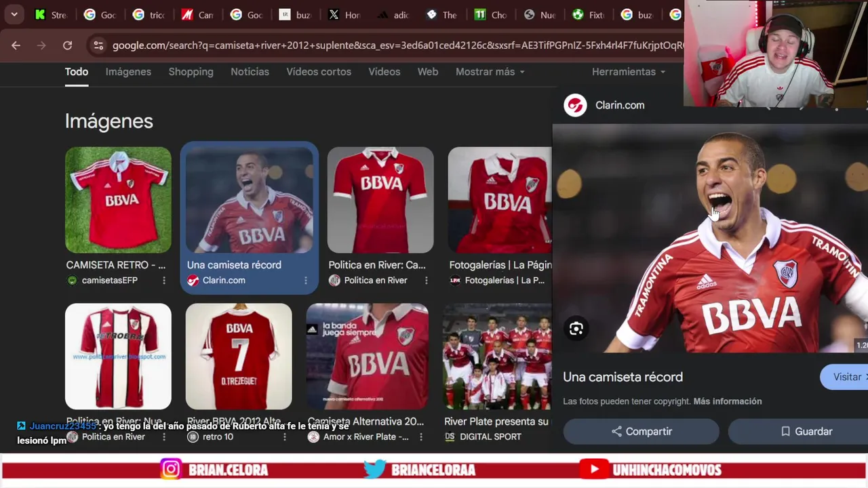Click the address bar URL field
Image resolution: width=868 pixels, height=488 pixels.
(x=397, y=45)
